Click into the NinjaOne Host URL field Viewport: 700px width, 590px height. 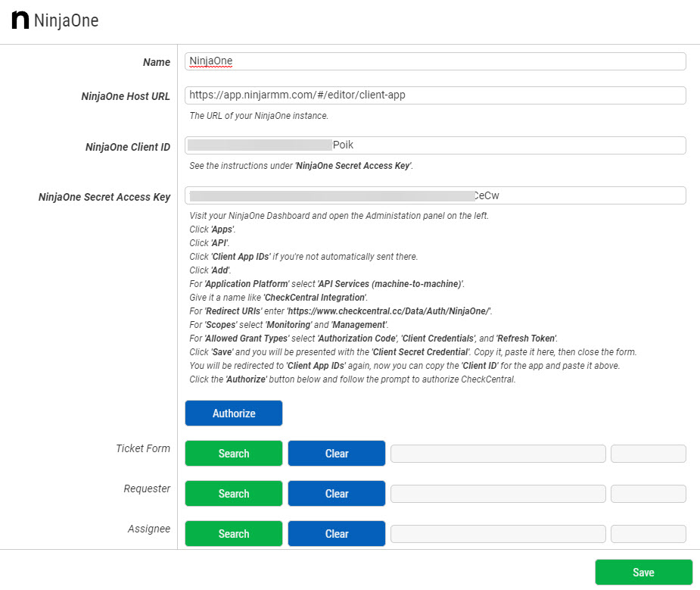coord(435,95)
